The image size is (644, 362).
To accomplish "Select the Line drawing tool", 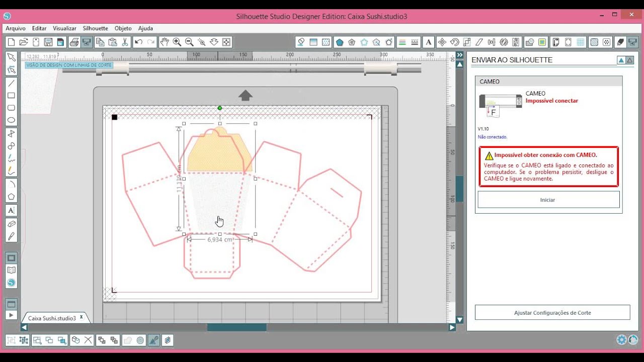I will click(11, 83).
